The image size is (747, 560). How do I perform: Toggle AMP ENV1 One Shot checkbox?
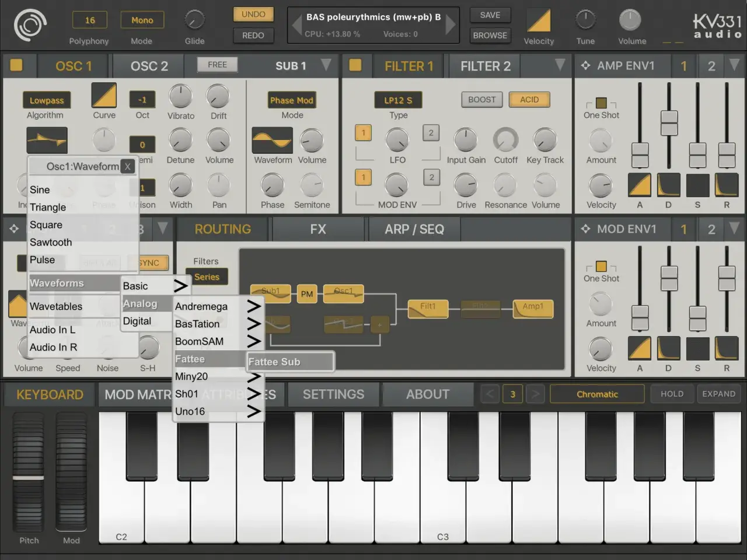[x=601, y=103]
